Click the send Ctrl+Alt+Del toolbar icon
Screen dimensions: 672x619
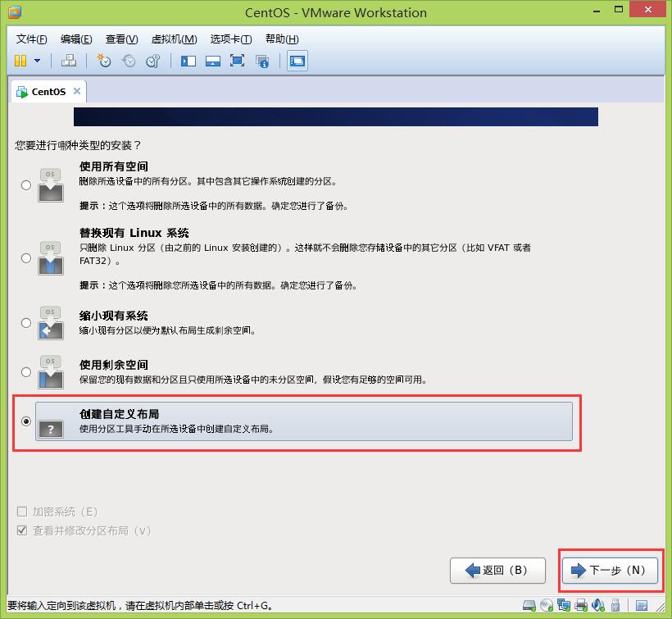pos(69,61)
